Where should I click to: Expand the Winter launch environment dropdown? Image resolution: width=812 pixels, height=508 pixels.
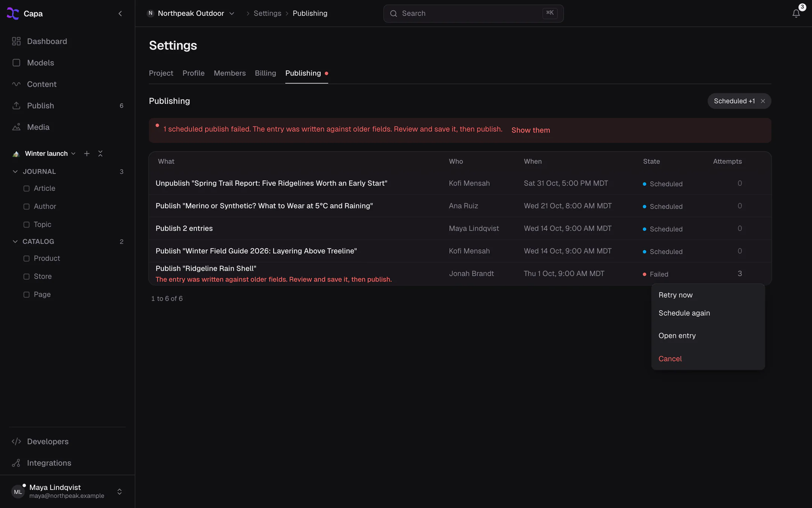50,154
